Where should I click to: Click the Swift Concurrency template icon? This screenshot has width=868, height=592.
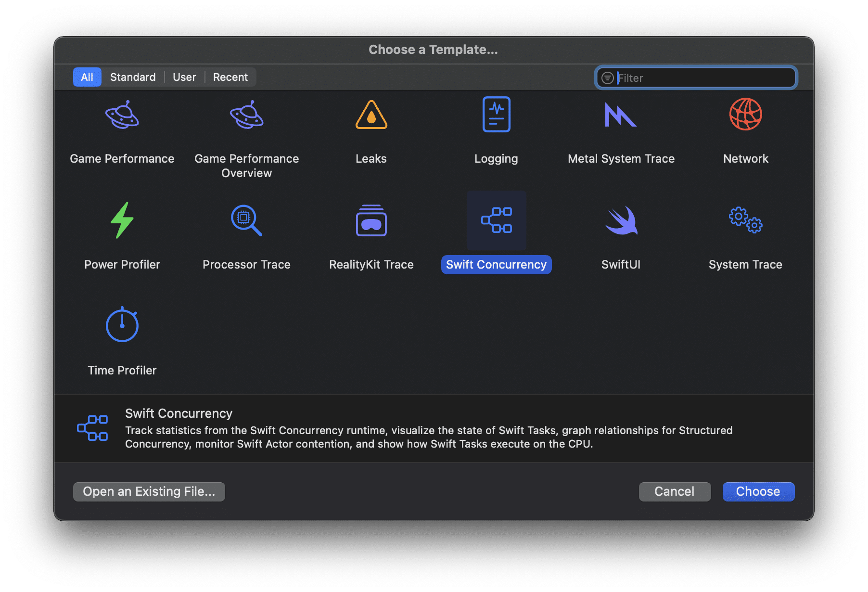tap(496, 220)
